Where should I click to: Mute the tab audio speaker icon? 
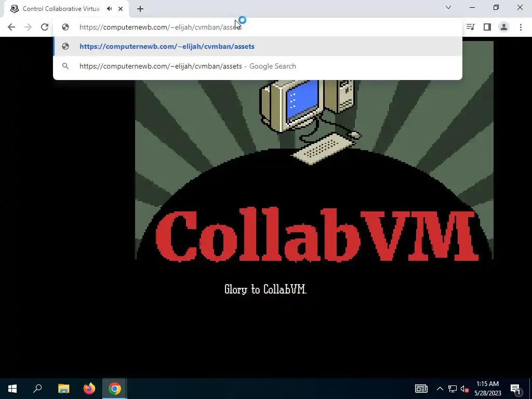(109, 9)
